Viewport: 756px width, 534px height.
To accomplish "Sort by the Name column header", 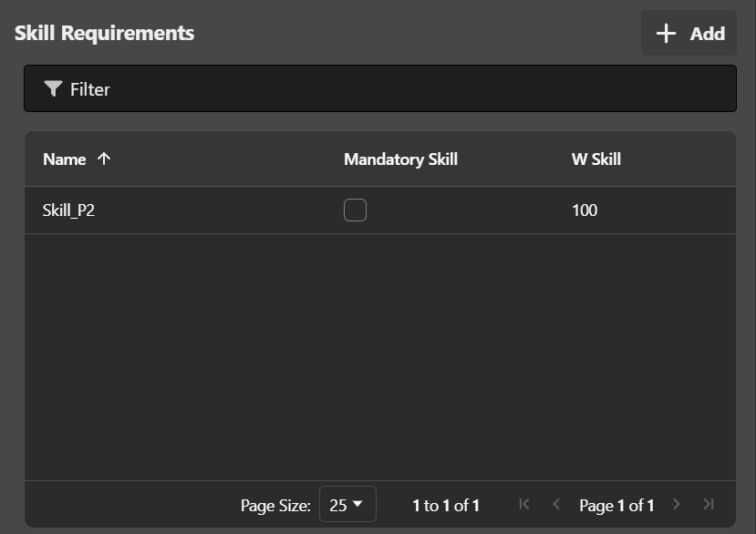I will [65, 159].
